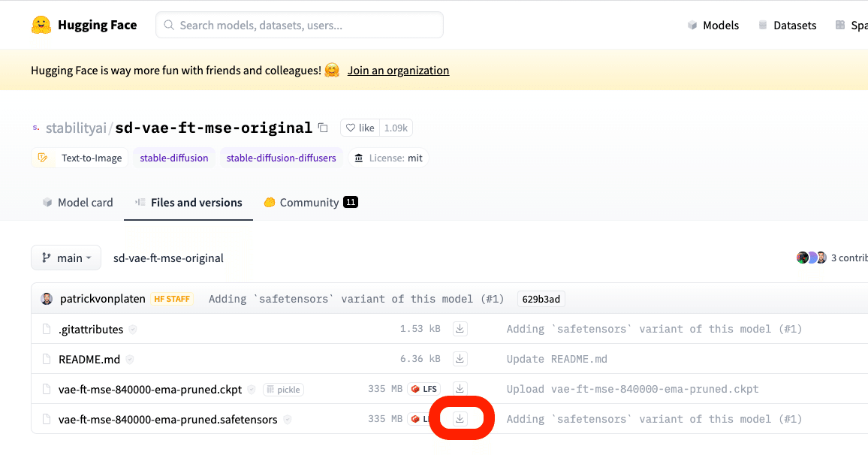Open the Datasets menu item
The height and width of the screenshot is (455, 868).
click(x=787, y=26)
